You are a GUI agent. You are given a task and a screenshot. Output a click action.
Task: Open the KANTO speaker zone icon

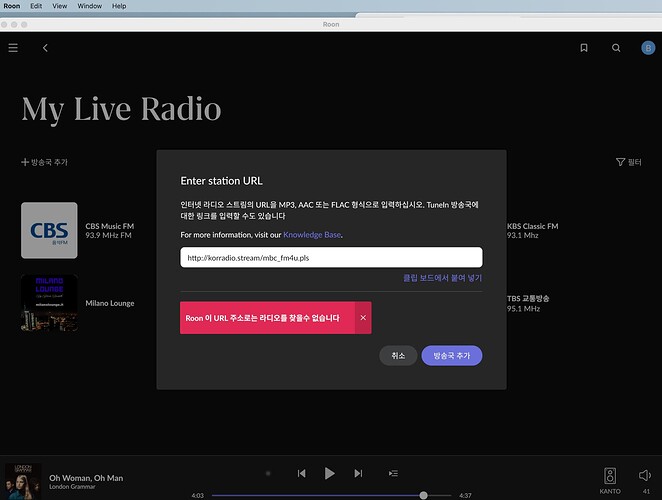[x=610, y=476]
